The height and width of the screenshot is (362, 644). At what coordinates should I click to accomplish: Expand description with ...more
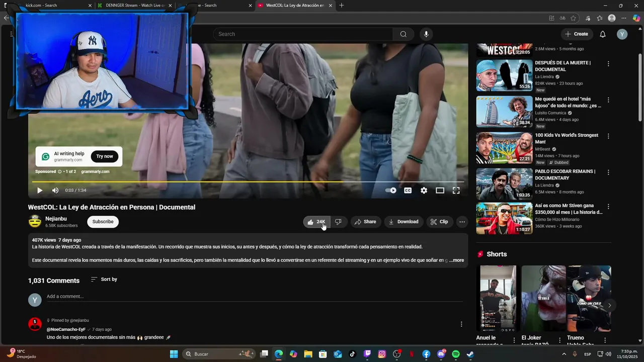(x=457, y=260)
